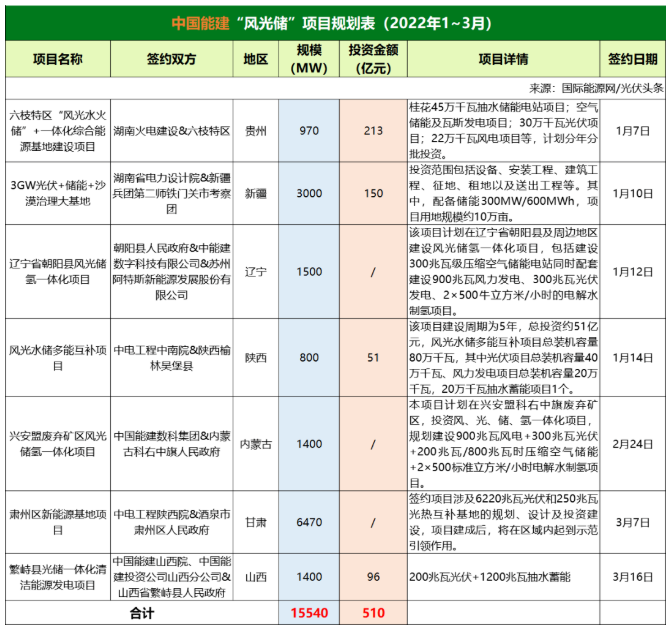This screenshot has height=631, width=669.
Task: Select the 贵州 region cell
Action: click(x=256, y=130)
